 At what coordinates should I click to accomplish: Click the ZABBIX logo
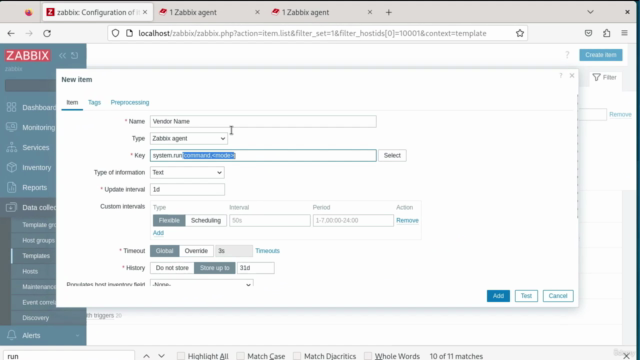click(28, 56)
